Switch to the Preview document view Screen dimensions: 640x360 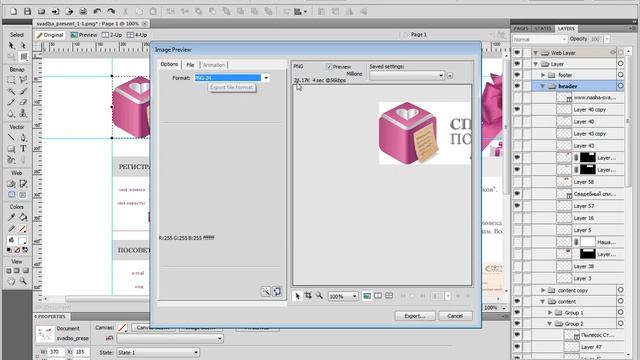(x=84, y=35)
